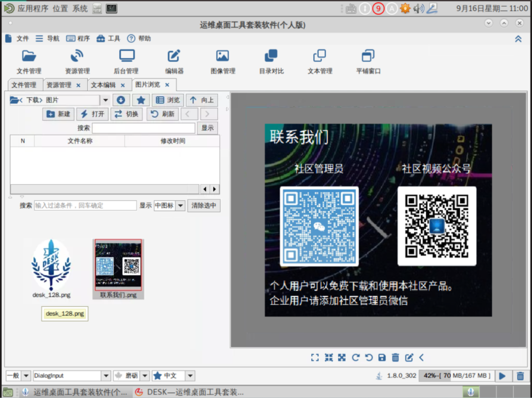Open the 程序 menu
Screen dimensions: 532x398
tap(78, 38)
